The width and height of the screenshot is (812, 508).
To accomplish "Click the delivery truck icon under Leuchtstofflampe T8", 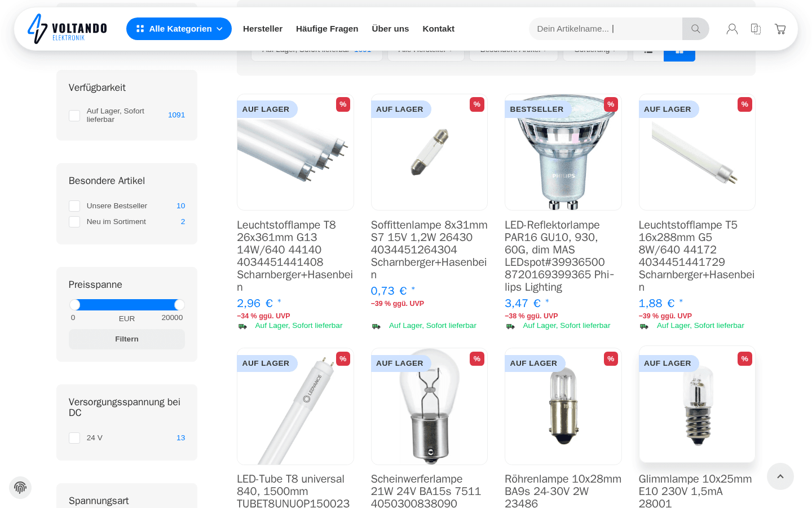I will coord(242,326).
